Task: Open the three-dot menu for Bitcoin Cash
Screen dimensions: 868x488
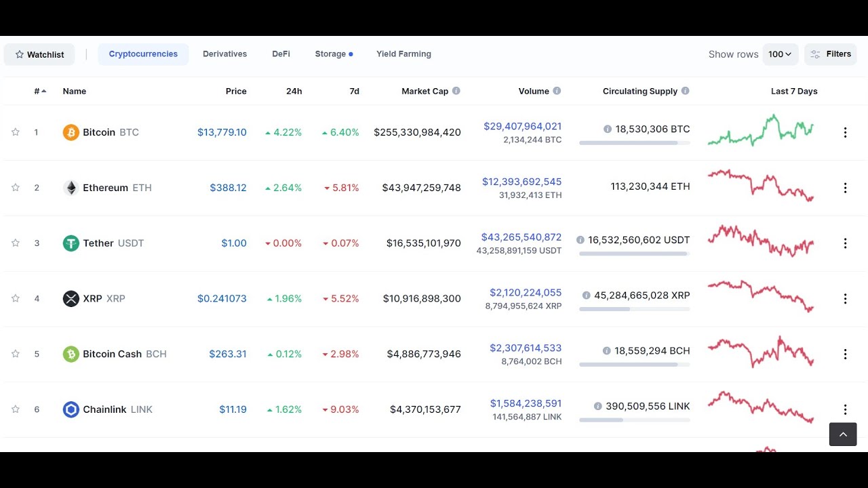Action: point(845,354)
